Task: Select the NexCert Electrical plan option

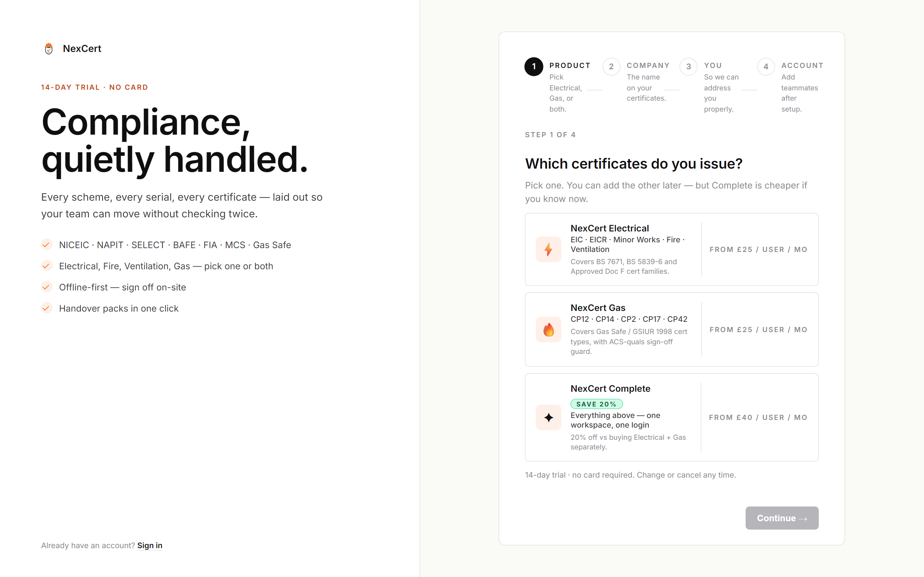Action: (x=671, y=249)
